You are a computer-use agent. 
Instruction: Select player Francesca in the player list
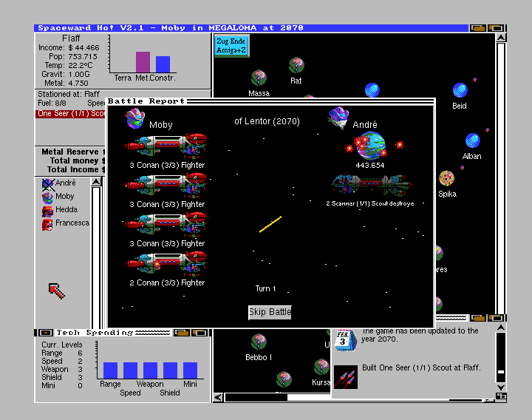point(72,223)
